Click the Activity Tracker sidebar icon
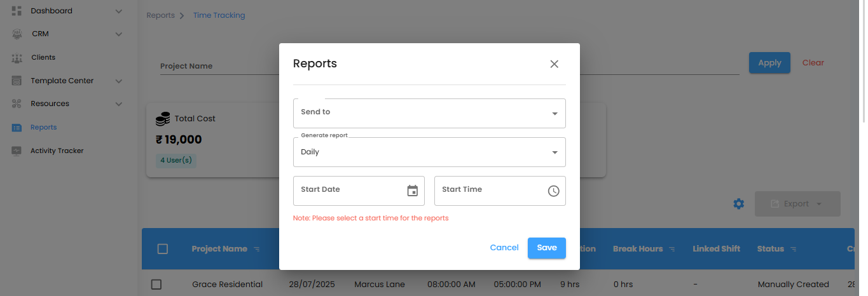 pyautogui.click(x=17, y=151)
